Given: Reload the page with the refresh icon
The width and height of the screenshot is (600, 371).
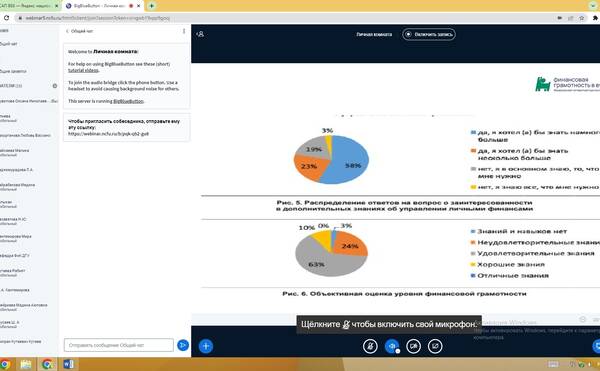Looking at the screenshot, I should (7, 18).
